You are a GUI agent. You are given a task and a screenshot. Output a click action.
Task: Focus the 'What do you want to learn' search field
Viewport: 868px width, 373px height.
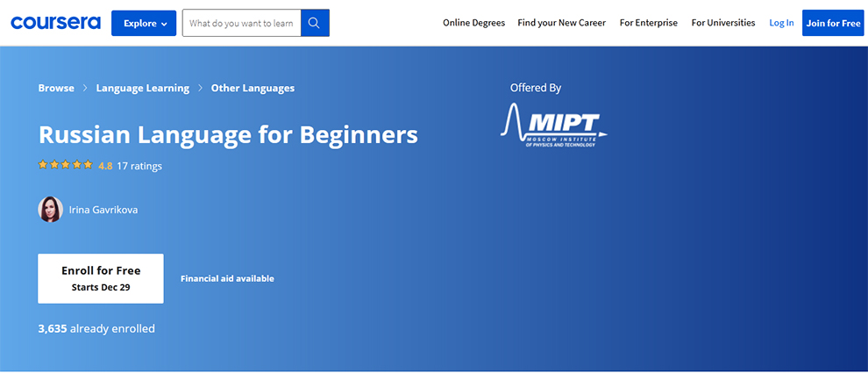tap(241, 24)
